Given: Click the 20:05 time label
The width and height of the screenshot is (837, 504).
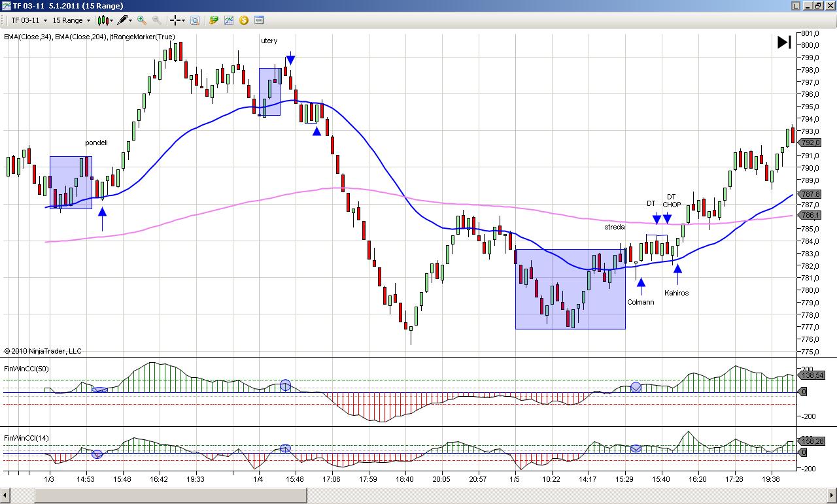Looking at the screenshot, I should pos(441,479).
